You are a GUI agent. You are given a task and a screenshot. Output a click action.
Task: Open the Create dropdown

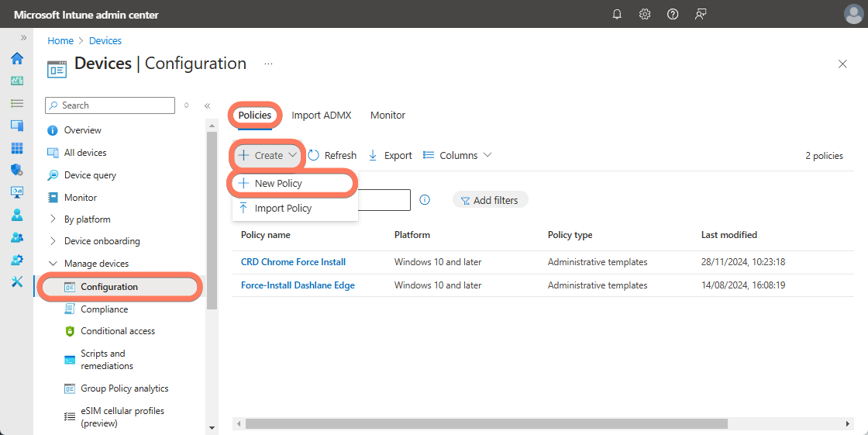click(x=267, y=155)
